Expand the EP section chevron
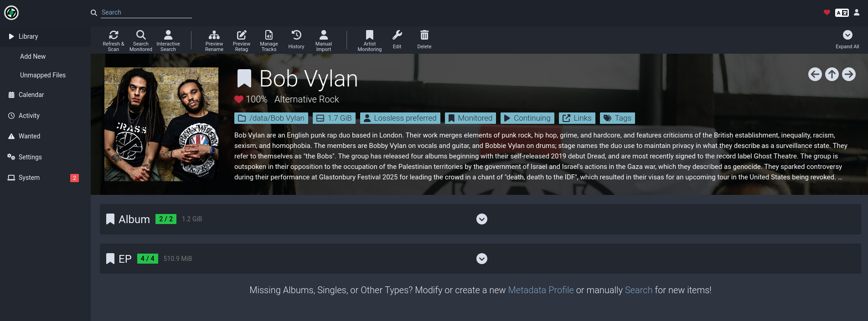Viewport: 868px width, 321px height. point(481,259)
